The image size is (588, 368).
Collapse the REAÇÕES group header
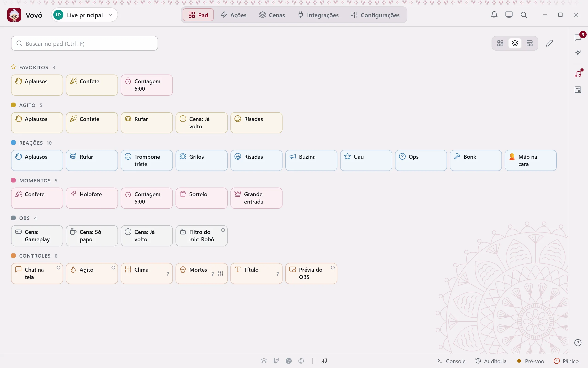31,143
